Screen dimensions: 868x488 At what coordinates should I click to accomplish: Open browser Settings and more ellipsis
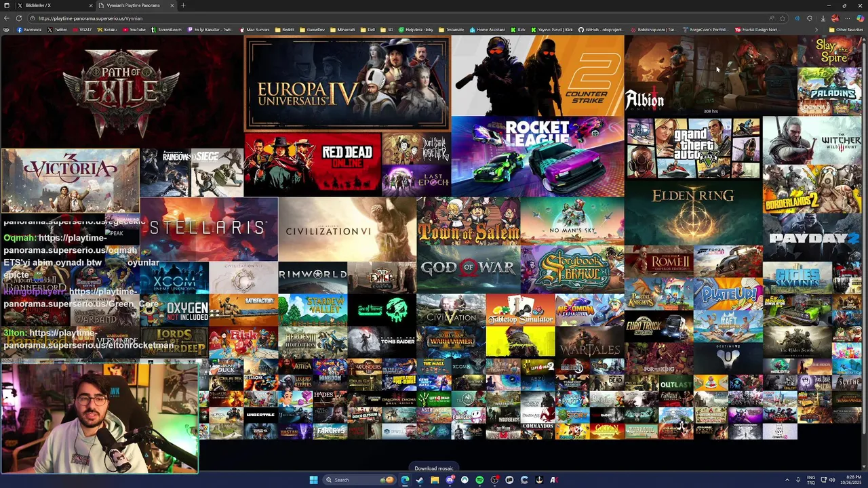(848, 18)
